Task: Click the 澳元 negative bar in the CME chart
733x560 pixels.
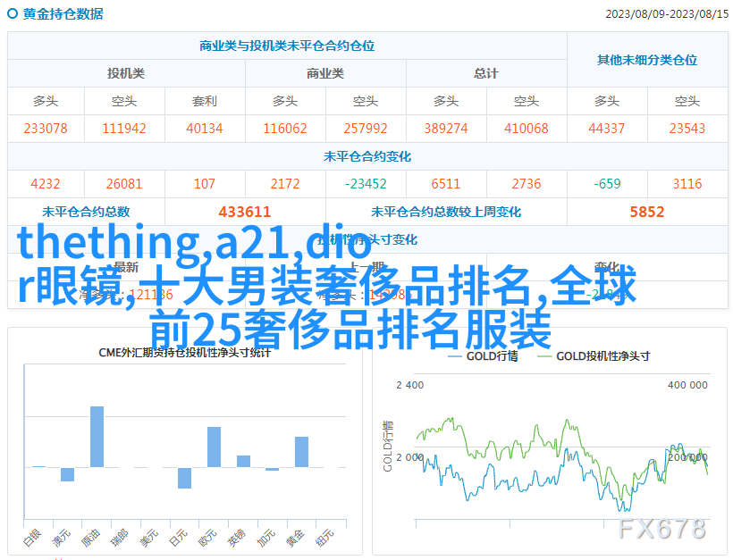Action: click(67, 474)
